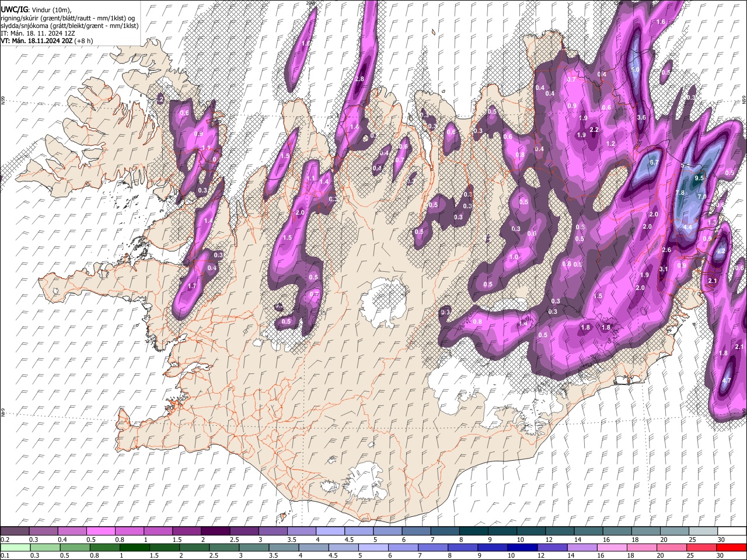Click the 4.7 value near the east coast
Image resolution: width=747 pixels, height=560 pixels.
[x=727, y=380]
